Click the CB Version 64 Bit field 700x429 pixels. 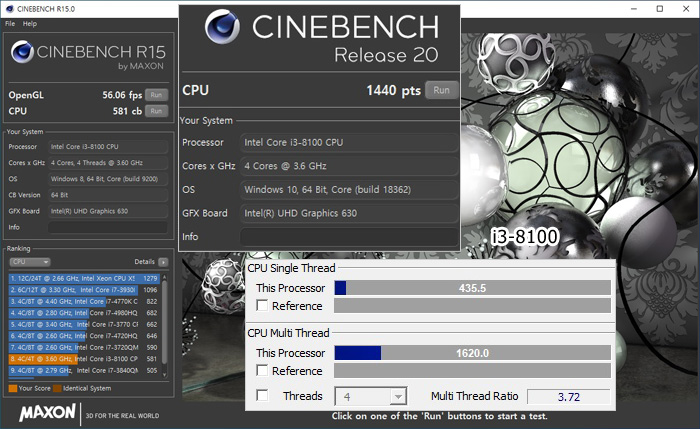tap(108, 195)
